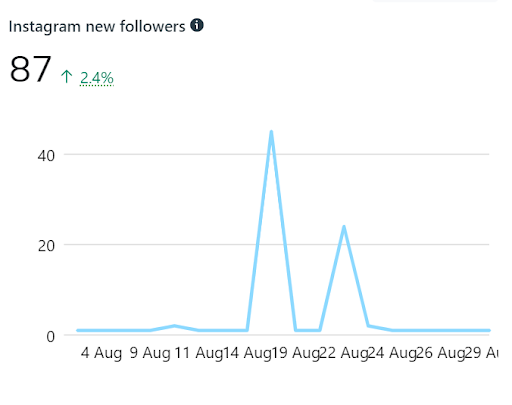The width and height of the screenshot is (512, 405).
Task: Click the info icon beside Instagram new followers
Action: (197, 25)
